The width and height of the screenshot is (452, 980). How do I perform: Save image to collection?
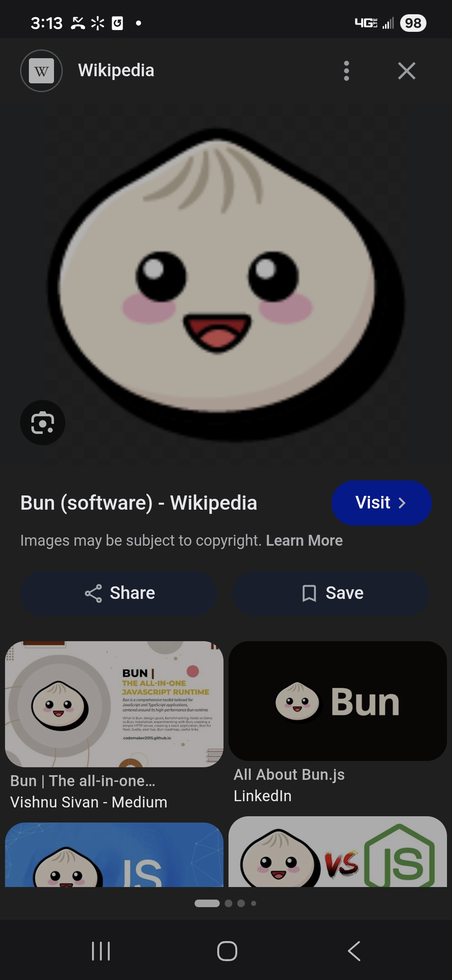331,593
